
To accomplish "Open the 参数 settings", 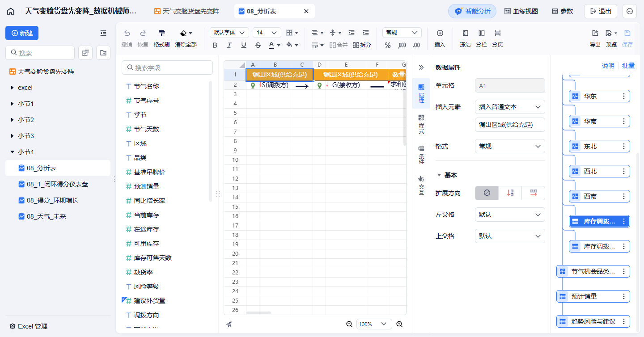I will (563, 11).
